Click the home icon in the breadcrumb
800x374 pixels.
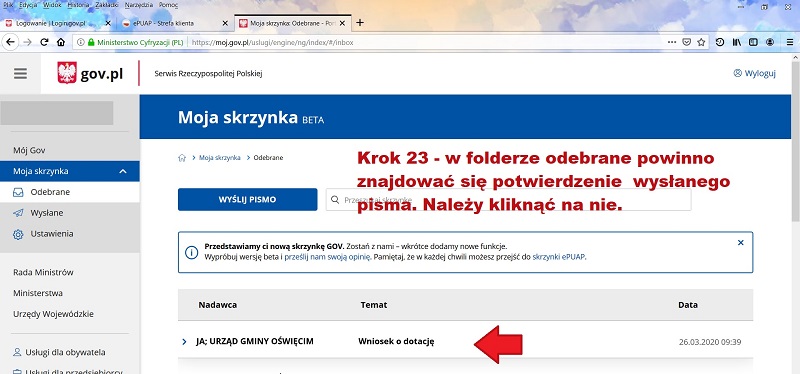click(x=182, y=158)
